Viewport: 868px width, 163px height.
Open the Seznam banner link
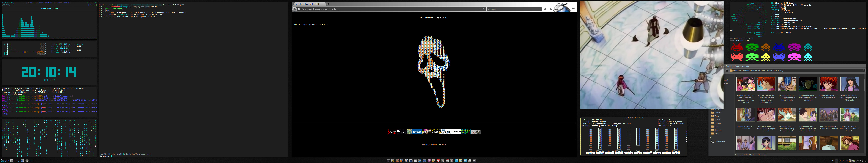tap(392, 132)
